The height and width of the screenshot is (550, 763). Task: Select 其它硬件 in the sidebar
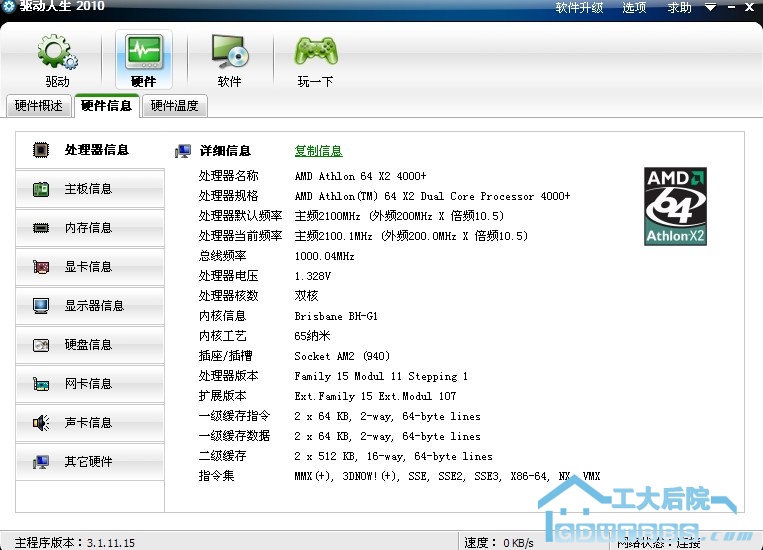point(91,462)
